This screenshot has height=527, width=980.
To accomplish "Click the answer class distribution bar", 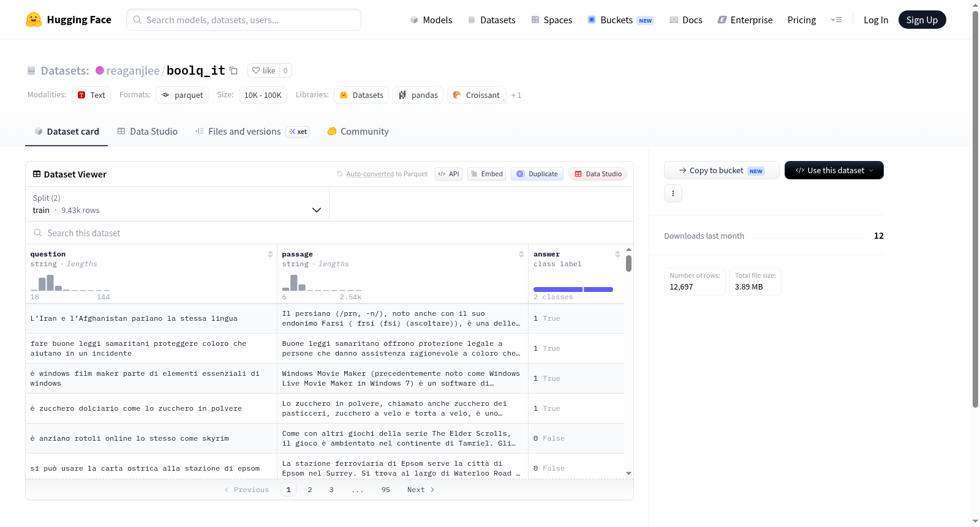I will [573, 290].
